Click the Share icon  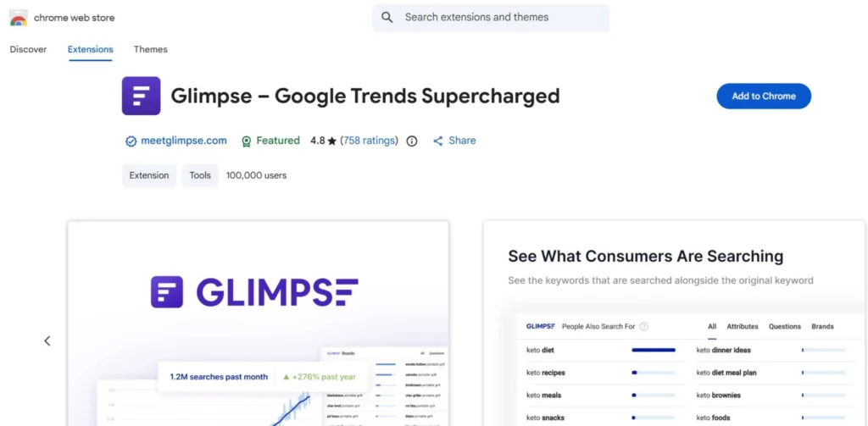438,141
